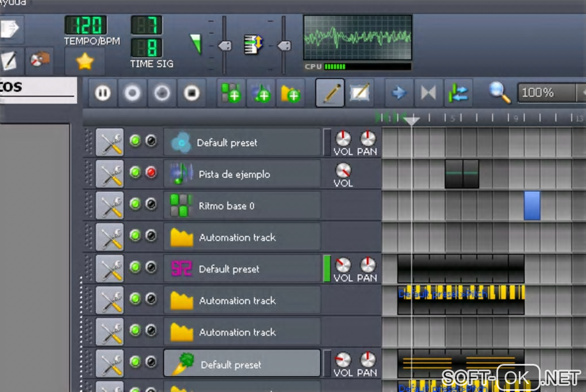Add beat/bassline track
Image resolution: width=586 pixels, height=392 pixels.
tap(232, 93)
